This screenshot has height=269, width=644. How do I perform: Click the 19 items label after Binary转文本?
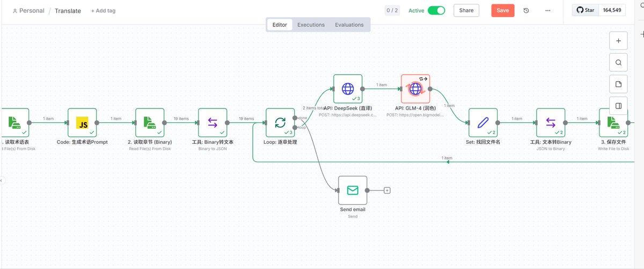246,119
